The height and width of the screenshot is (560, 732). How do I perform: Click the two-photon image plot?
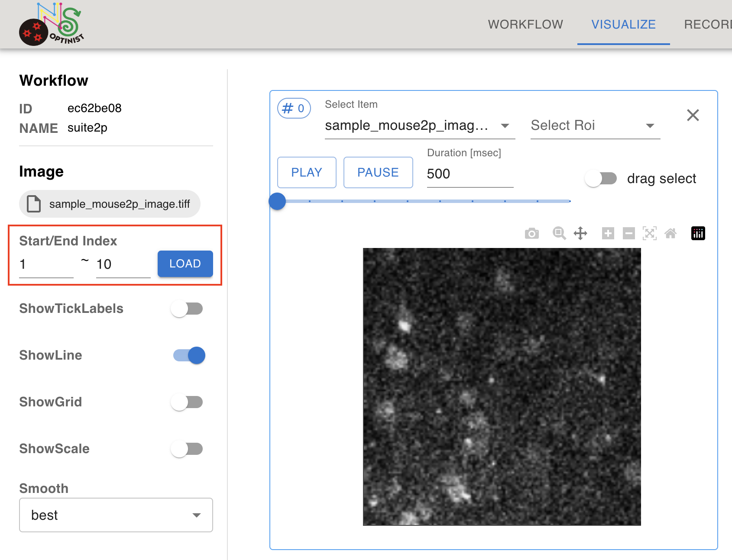click(x=502, y=387)
